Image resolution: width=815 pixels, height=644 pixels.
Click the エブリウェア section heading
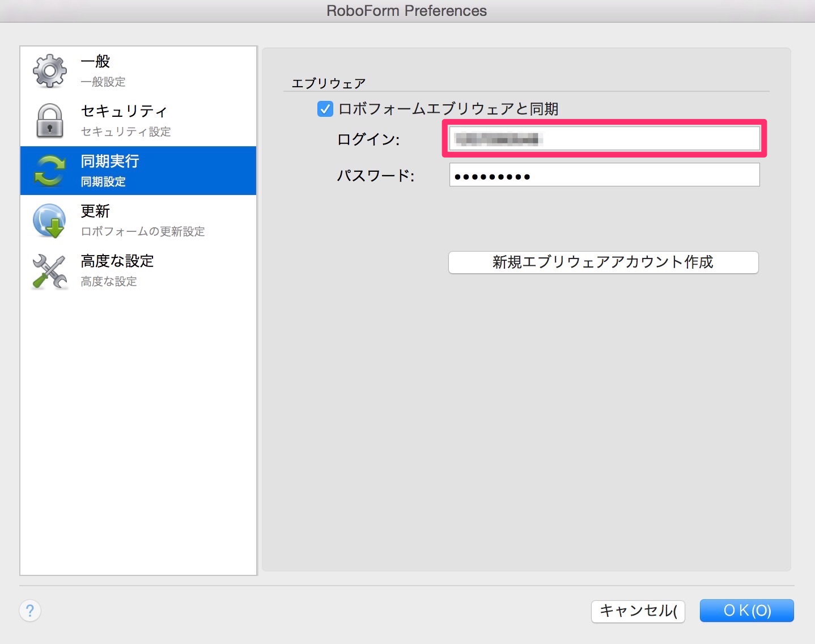pos(329,83)
